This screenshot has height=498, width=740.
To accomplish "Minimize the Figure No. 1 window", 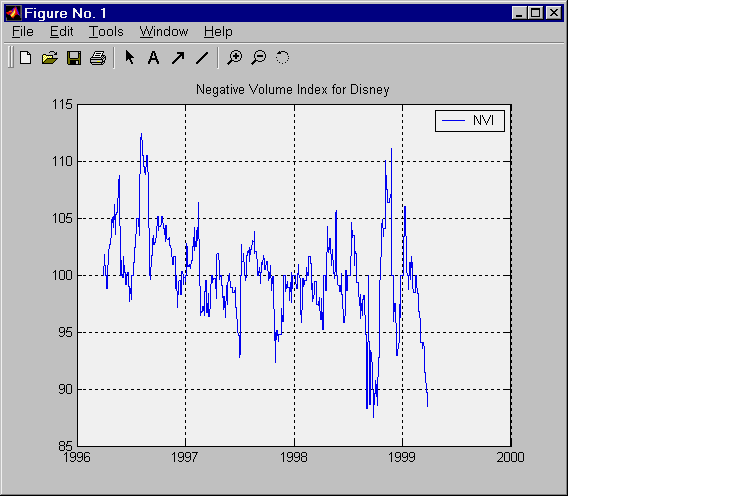I will coord(519,13).
